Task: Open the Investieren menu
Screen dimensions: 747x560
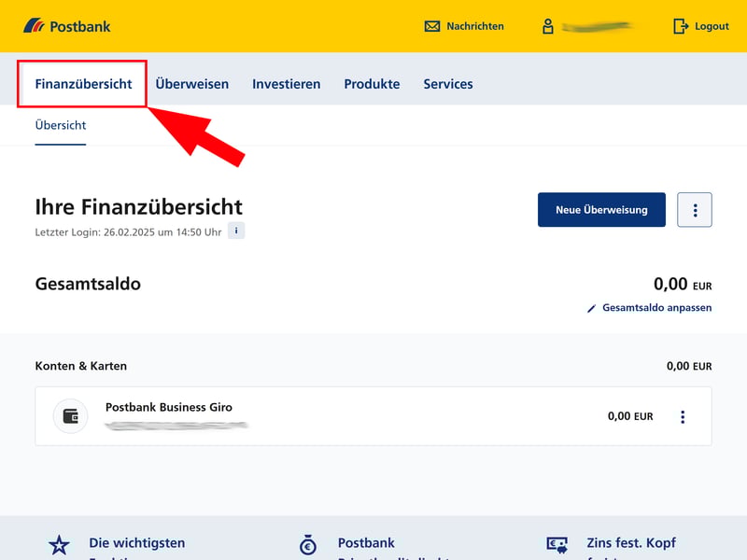Action: pos(287,84)
